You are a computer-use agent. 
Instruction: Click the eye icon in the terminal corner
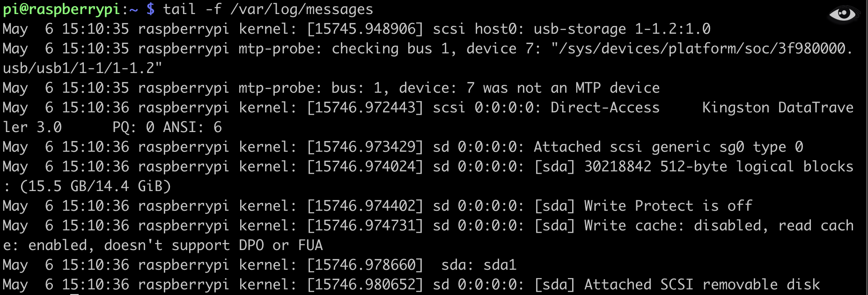tap(843, 14)
